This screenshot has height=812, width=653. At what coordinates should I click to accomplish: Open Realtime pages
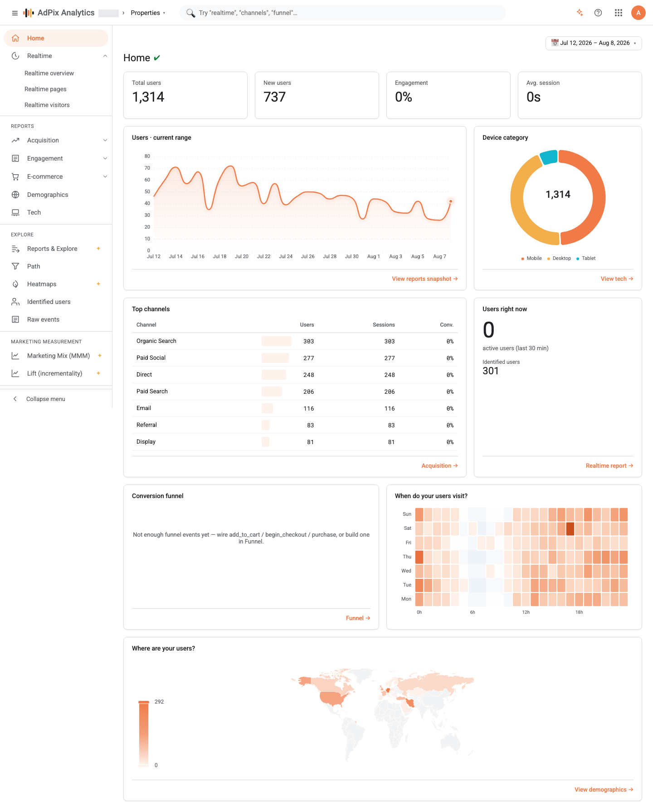pyautogui.click(x=45, y=89)
